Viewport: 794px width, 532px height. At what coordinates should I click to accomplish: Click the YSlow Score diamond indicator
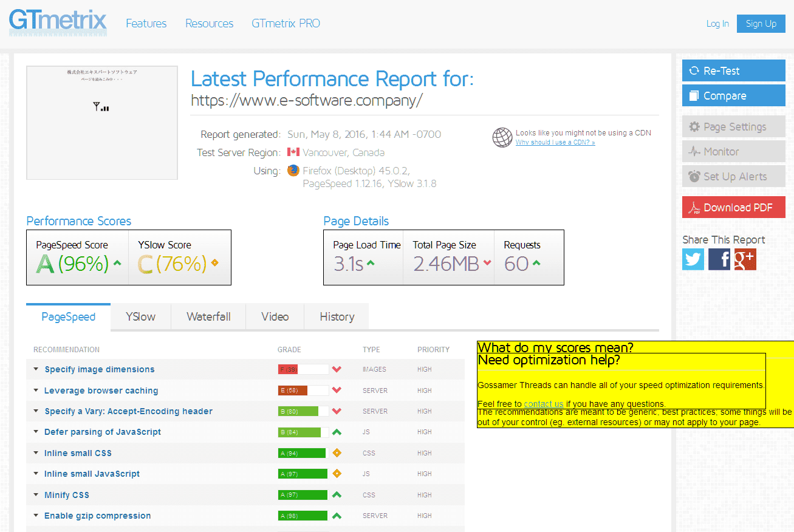click(x=214, y=264)
